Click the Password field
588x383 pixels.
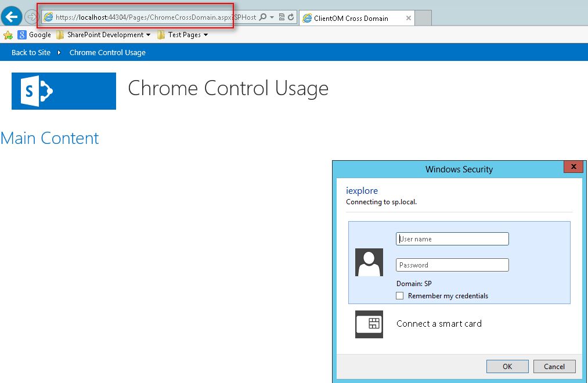click(452, 265)
